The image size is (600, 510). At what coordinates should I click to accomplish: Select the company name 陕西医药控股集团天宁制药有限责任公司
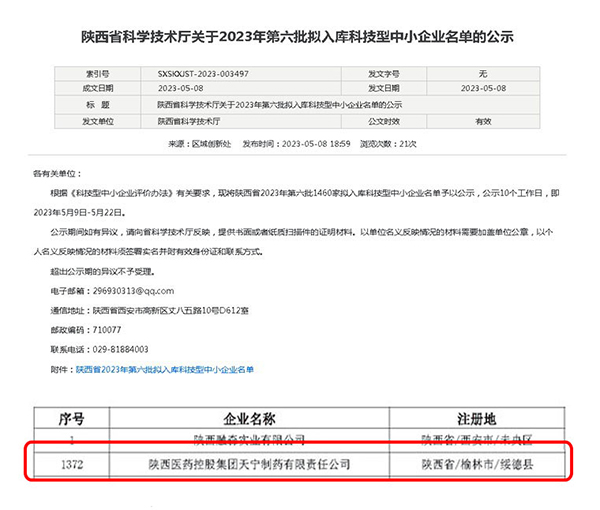pos(249,464)
